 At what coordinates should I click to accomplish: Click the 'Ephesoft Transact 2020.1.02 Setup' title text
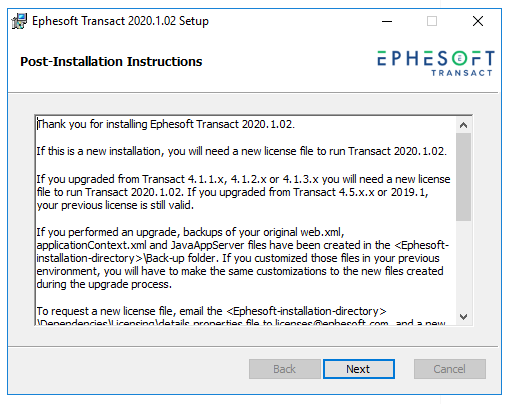coord(120,21)
